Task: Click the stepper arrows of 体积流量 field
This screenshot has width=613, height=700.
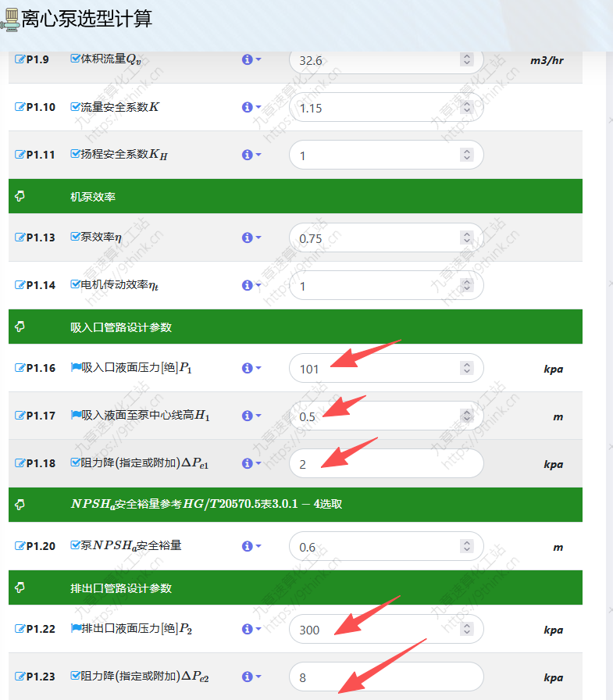Action: click(467, 59)
